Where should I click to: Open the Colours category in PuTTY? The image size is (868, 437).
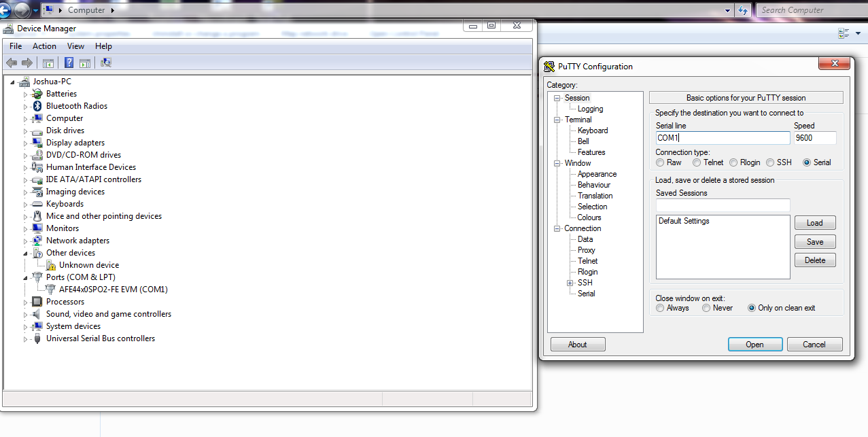click(589, 217)
